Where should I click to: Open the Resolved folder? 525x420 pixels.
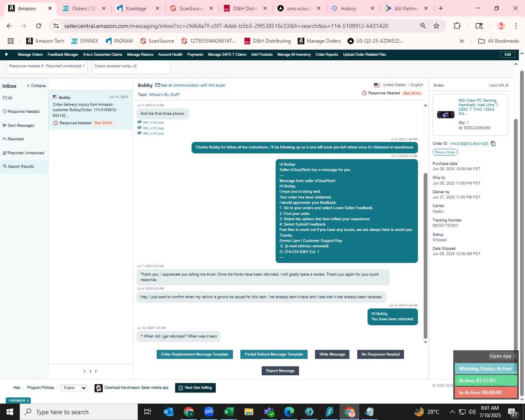tap(13, 139)
